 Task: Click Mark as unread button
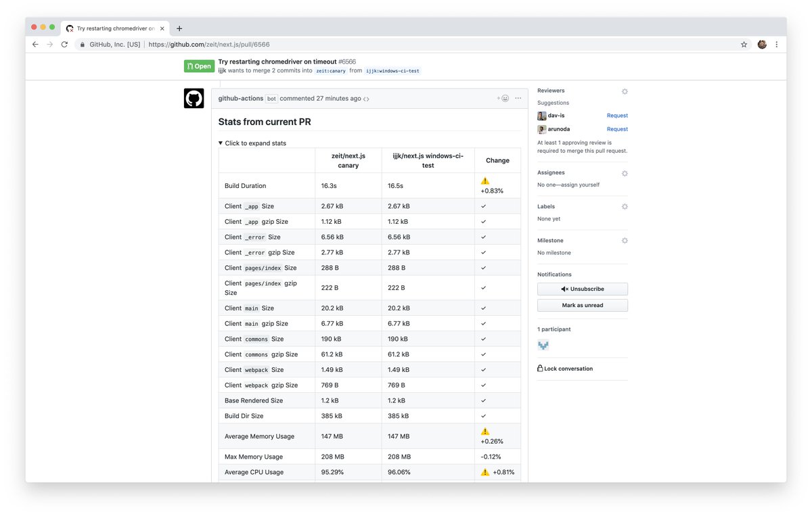583,305
